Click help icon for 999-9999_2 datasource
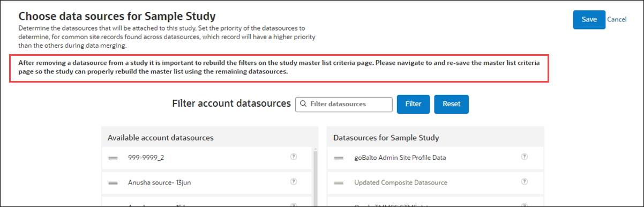This screenshot has height=207, width=644. coord(294,157)
